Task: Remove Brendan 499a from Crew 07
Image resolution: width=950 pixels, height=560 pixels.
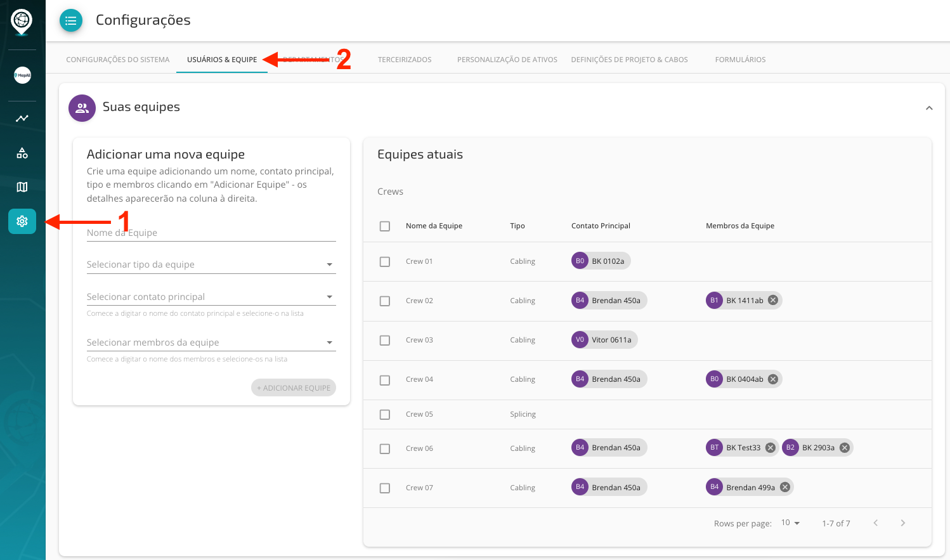Action: click(785, 487)
